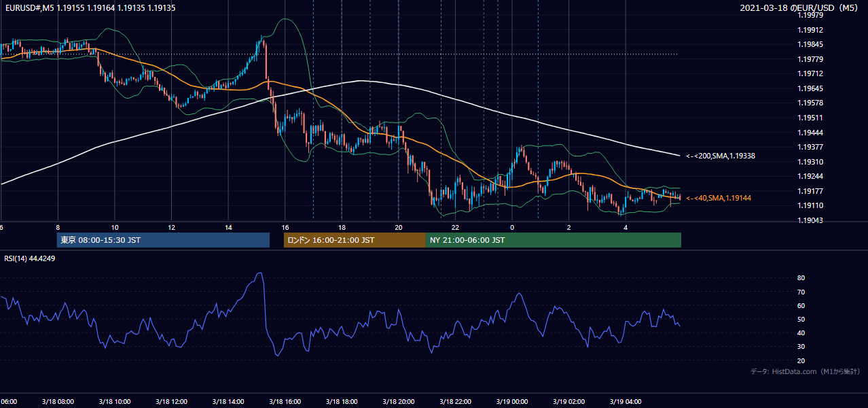
Task: Click the 1.19310 price axis label
Action: 810,162
